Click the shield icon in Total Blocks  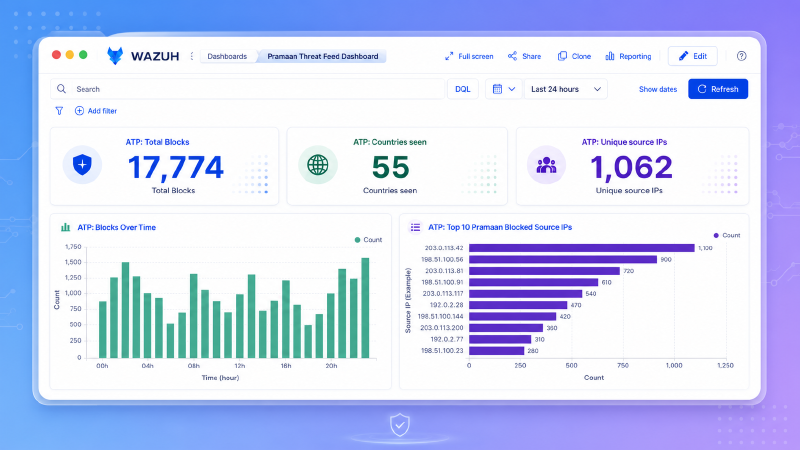coord(82,165)
